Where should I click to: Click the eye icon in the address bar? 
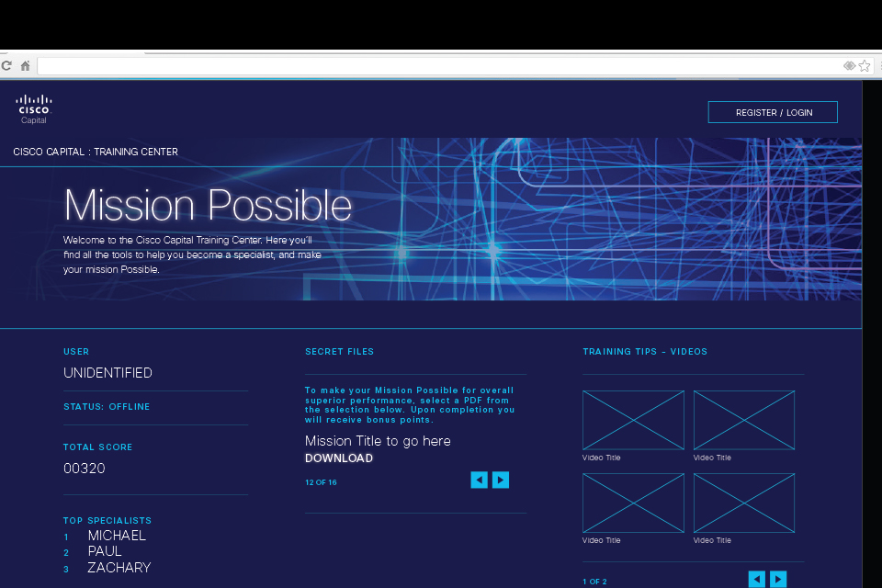849,66
